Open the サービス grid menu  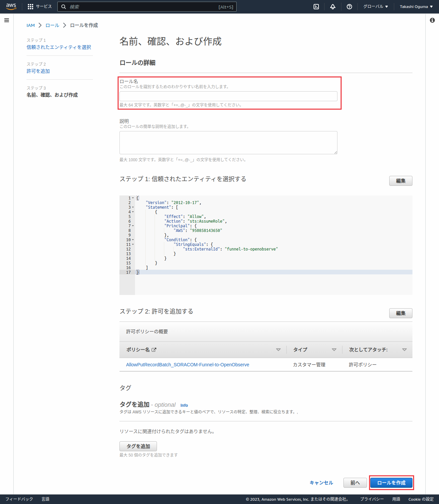tap(40, 7)
